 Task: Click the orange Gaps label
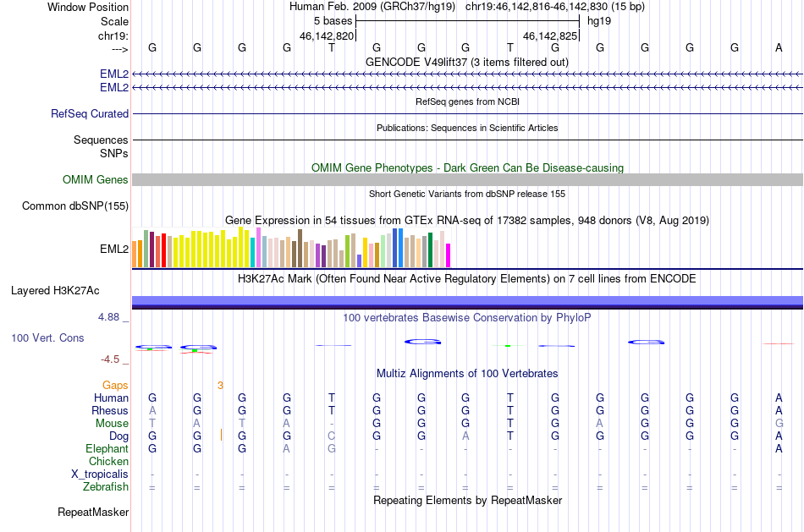click(x=115, y=385)
